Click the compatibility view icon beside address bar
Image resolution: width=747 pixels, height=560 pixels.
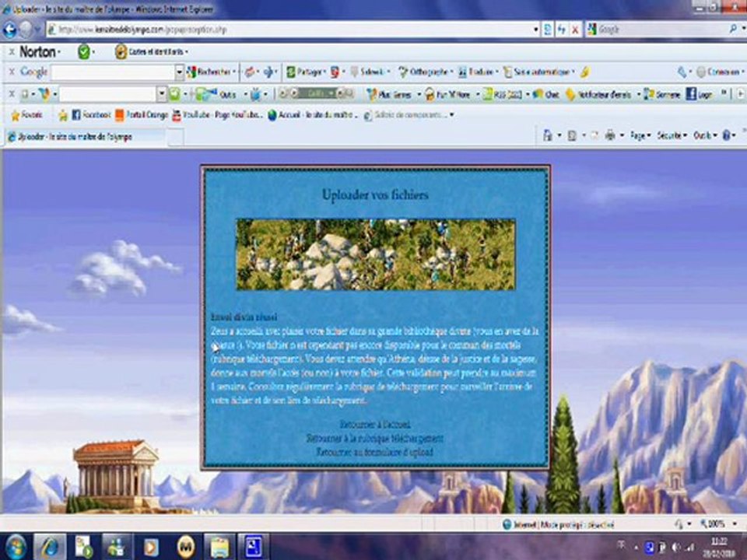(548, 30)
